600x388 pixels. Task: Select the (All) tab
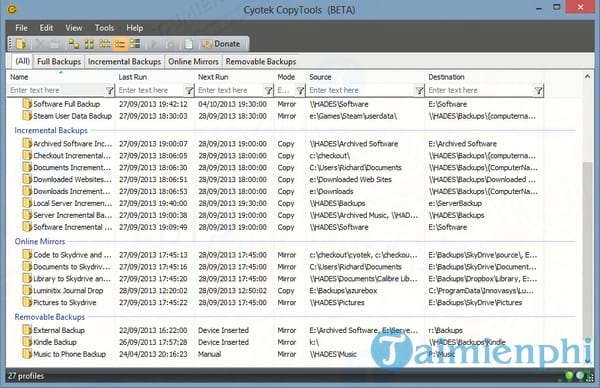22,61
